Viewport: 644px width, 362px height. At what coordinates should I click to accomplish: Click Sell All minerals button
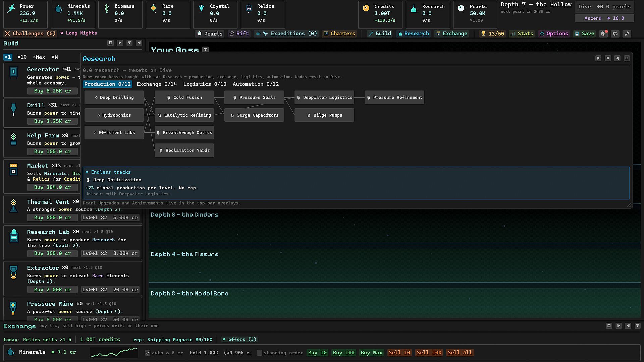pyautogui.click(x=460, y=353)
